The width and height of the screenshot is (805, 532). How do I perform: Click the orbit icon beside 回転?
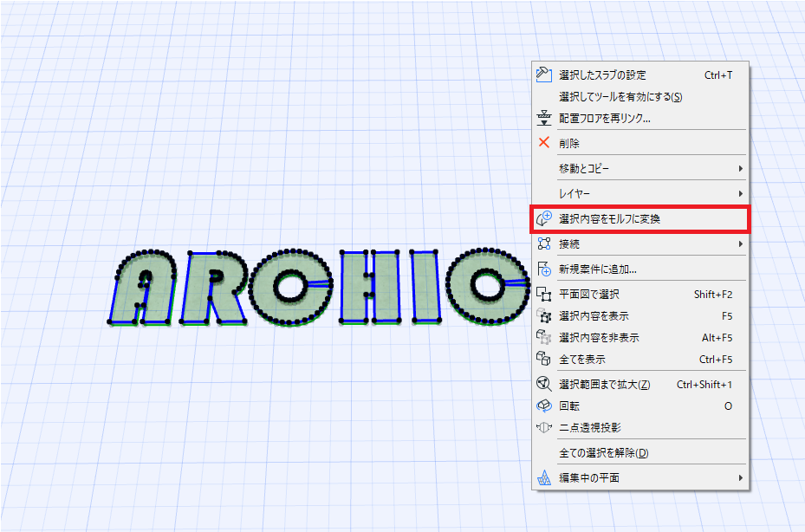point(543,405)
